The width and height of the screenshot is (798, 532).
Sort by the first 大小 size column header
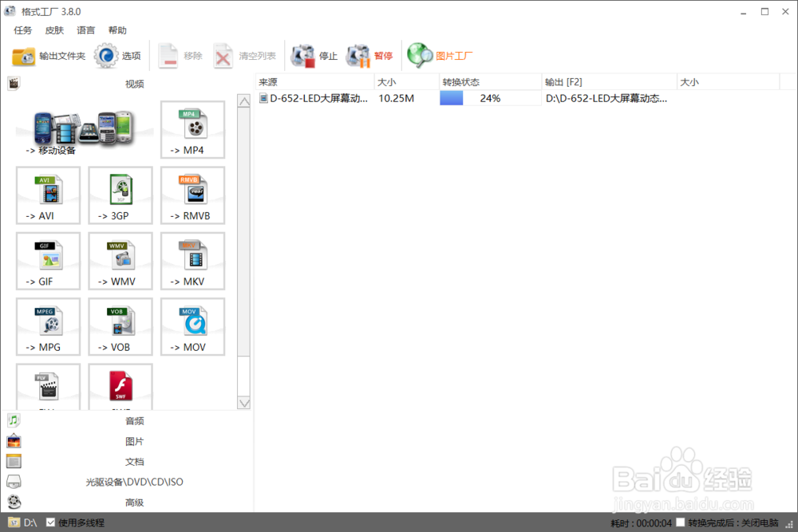pyautogui.click(x=407, y=82)
